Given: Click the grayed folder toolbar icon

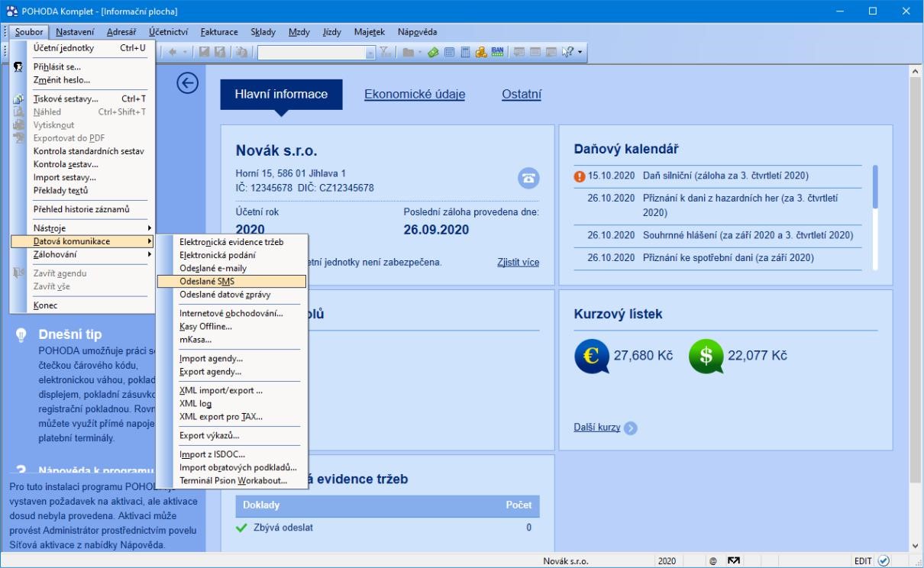Looking at the screenshot, I should click(409, 53).
